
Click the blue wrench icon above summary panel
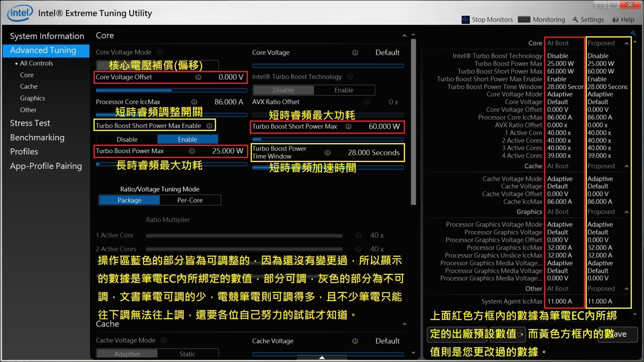633,33
